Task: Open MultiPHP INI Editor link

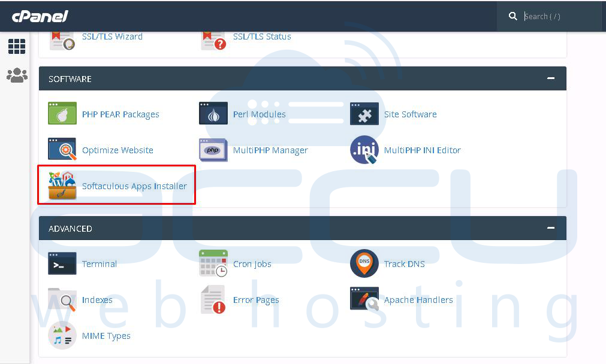Action: click(423, 150)
